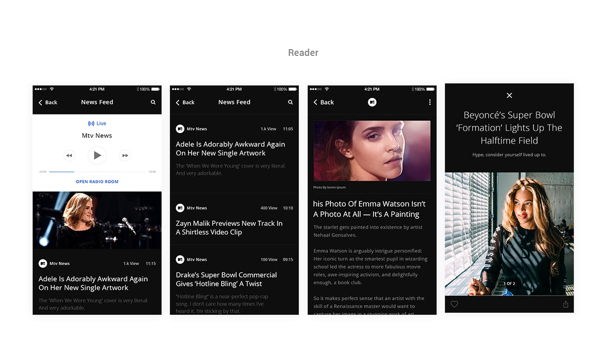Click the rewind button in radio player
This screenshot has height=364, width=606.
69,155
